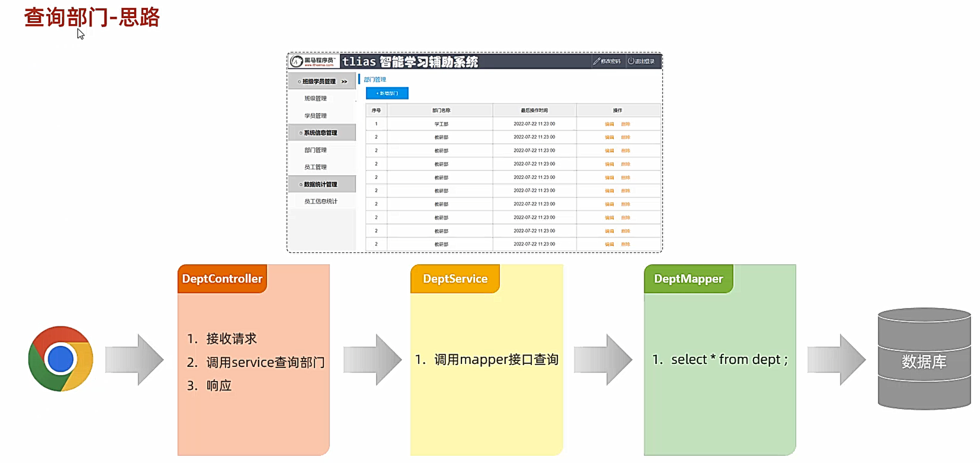Open 学员管理 in the sidebar

coord(316,116)
